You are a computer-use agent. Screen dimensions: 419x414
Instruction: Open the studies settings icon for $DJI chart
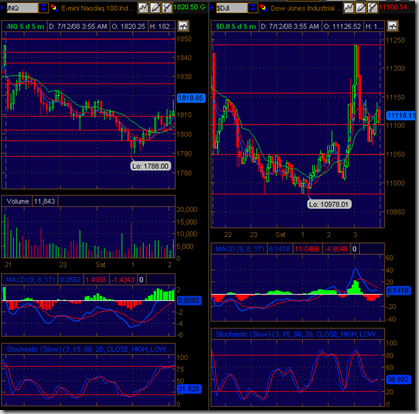pos(372,8)
